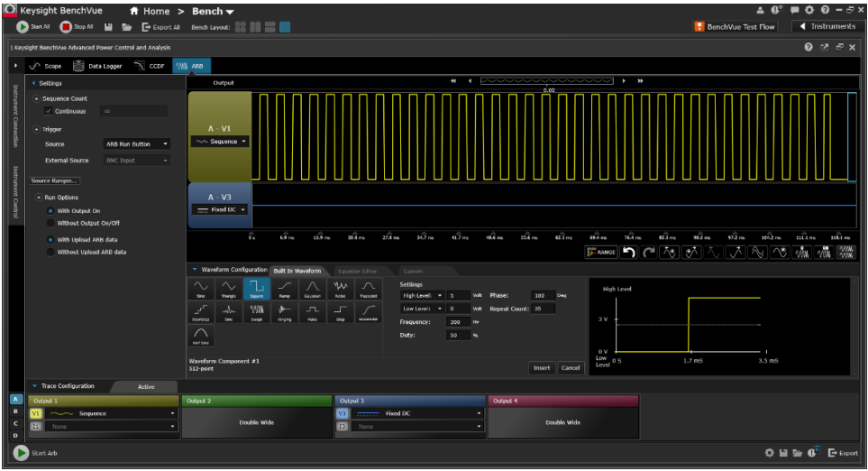Jump to waveform start with double-left arrow
Screen dimensions: 868x471
coord(453,81)
